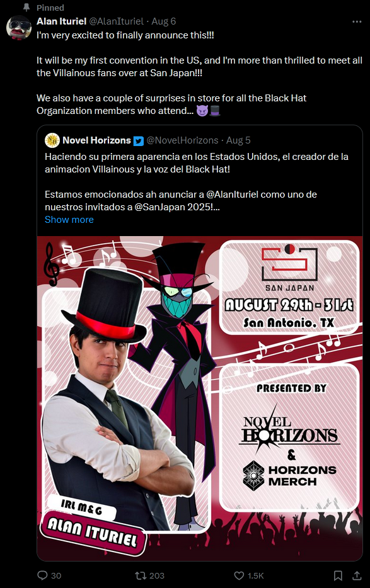This screenshot has height=588, width=370.
Task: Click the Aug 6 timestamp
Action: pos(163,21)
